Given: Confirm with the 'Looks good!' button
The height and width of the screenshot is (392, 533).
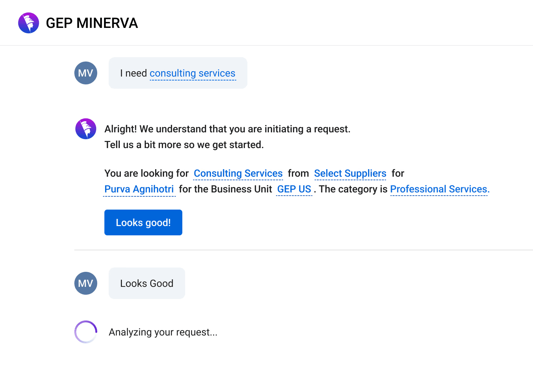Looking at the screenshot, I should click(x=143, y=222).
